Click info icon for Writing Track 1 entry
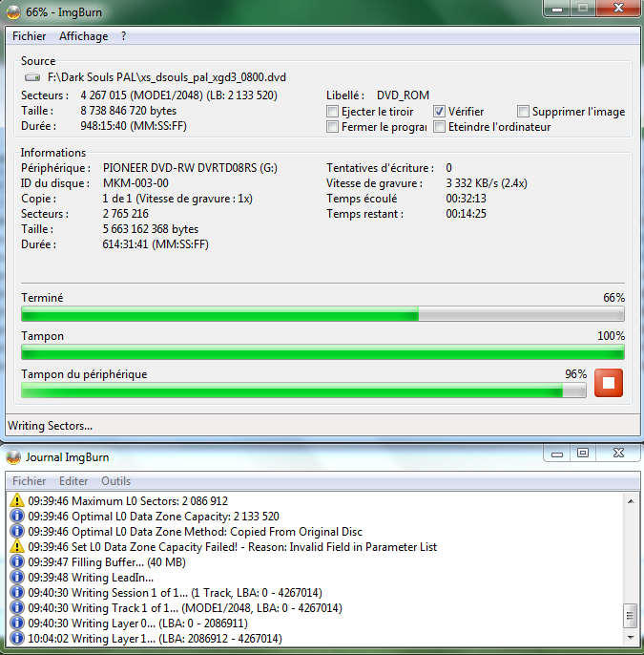644x655 pixels. [16, 607]
